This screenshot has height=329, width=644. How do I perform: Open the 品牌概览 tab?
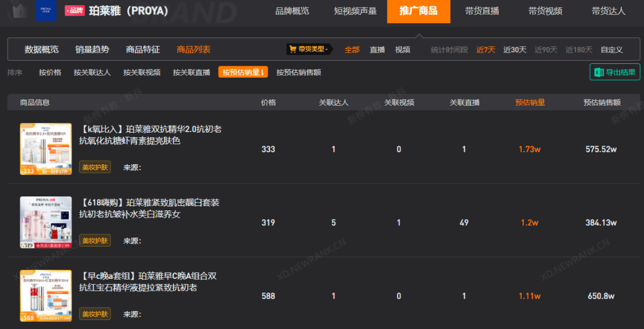292,11
